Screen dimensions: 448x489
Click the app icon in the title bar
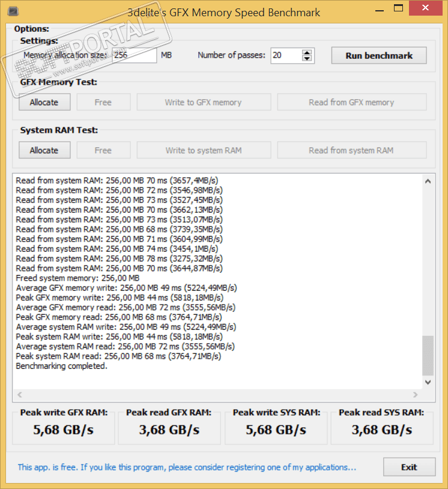(13, 12)
